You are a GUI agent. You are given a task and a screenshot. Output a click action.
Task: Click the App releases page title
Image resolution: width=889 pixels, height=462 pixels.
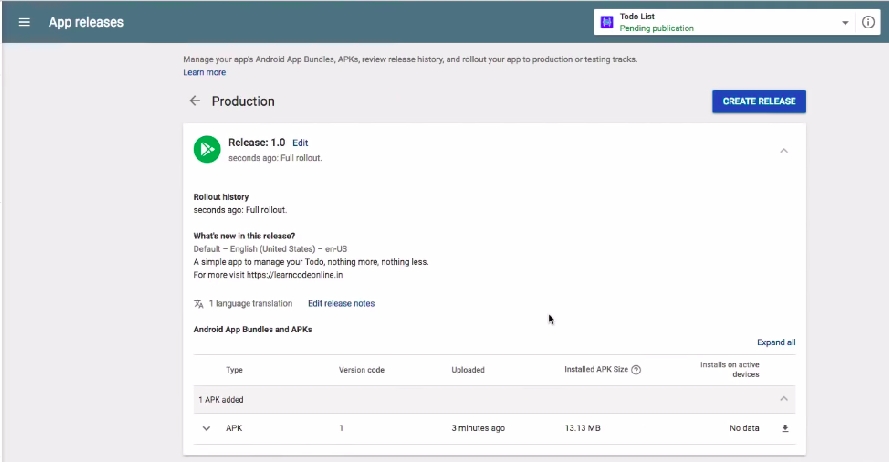(x=86, y=22)
